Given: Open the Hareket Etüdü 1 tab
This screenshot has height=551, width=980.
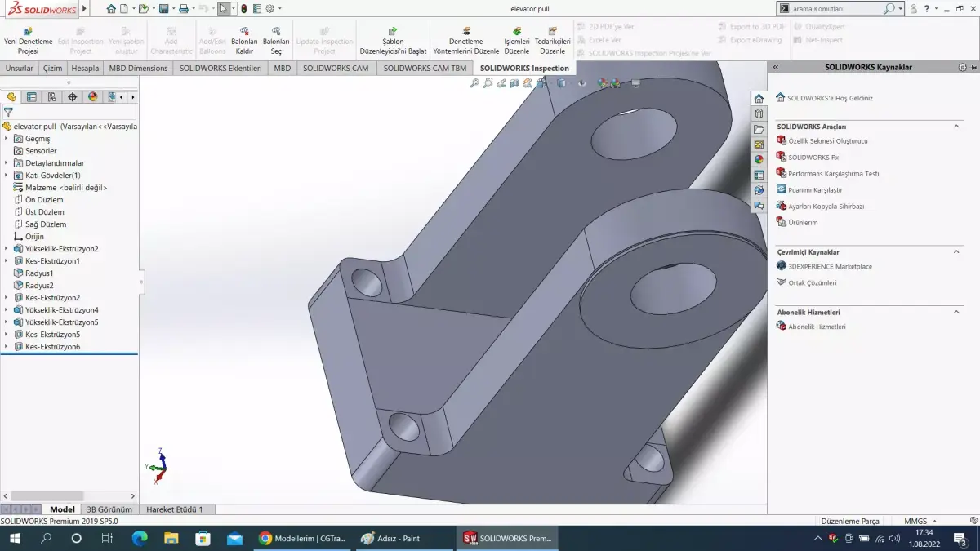Looking at the screenshot, I should tap(176, 509).
